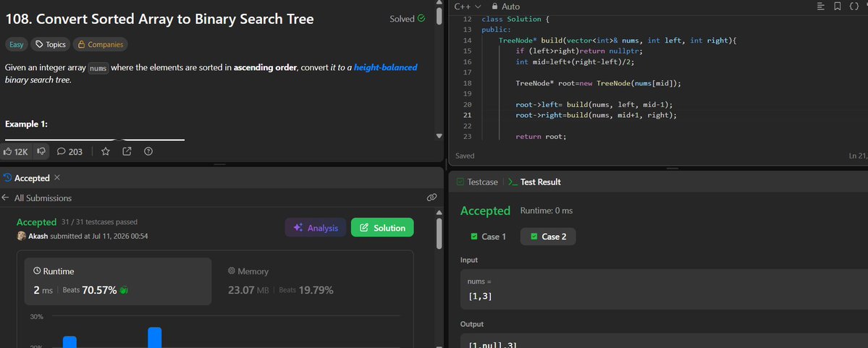The width and height of the screenshot is (868, 348).
Task: Click the description scrollbar up arrow
Action: point(439,4)
